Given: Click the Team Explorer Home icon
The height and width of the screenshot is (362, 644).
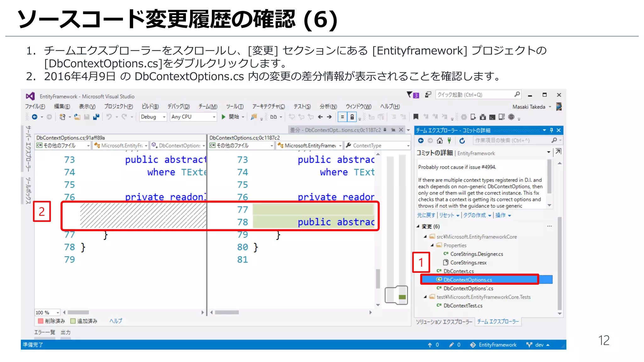Looking at the screenshot, I should 440,140.
